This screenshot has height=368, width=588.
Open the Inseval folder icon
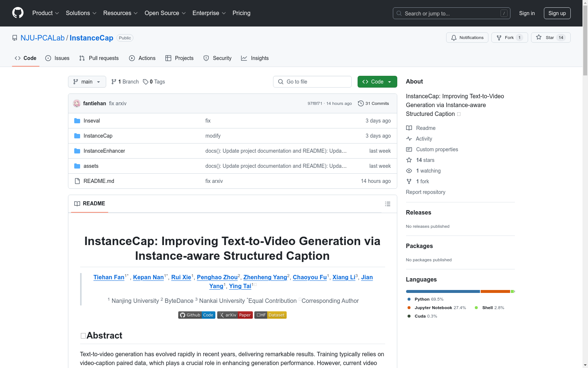77,121
